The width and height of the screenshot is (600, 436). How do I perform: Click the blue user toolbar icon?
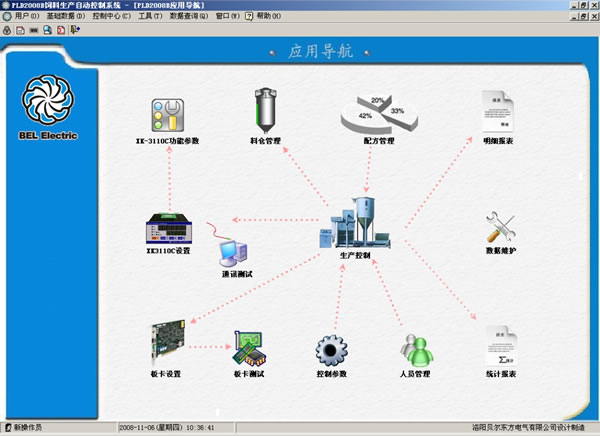pyautogui.click(x=47, y=30)
